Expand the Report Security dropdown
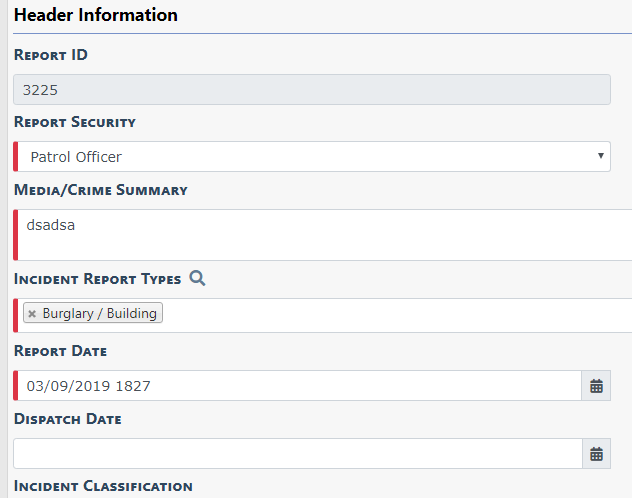632x498 pixels. pos(310,157)
